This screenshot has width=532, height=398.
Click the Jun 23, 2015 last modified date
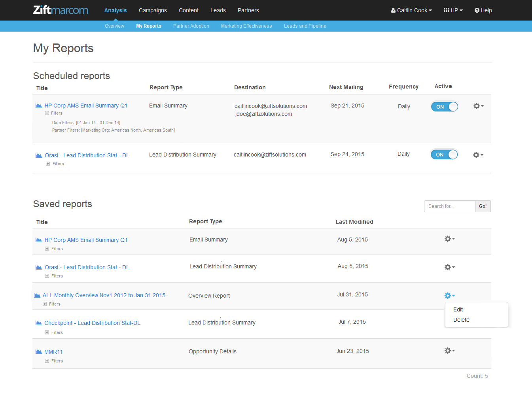point(353,351)
